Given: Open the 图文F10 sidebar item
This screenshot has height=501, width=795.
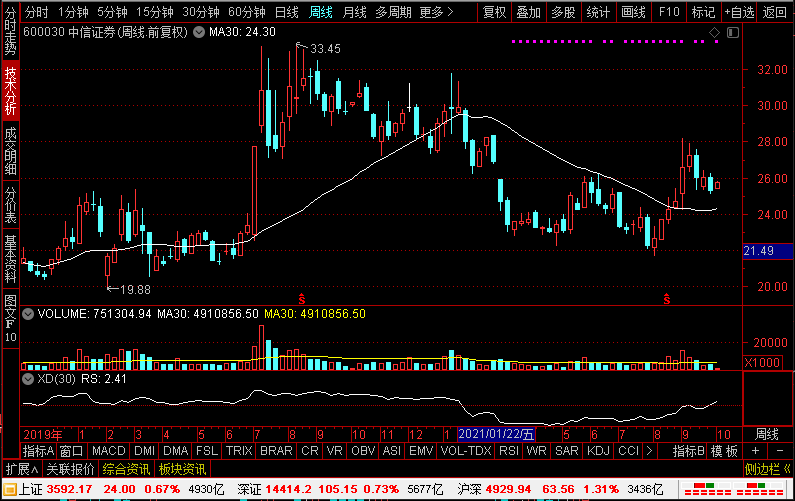Looking at the screenshot, I should pos(10,318).
